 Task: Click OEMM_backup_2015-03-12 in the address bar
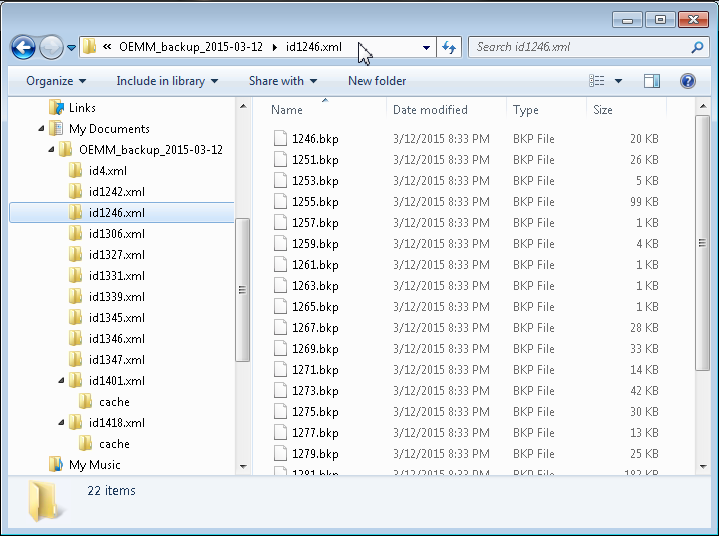[x=191, y=47]
